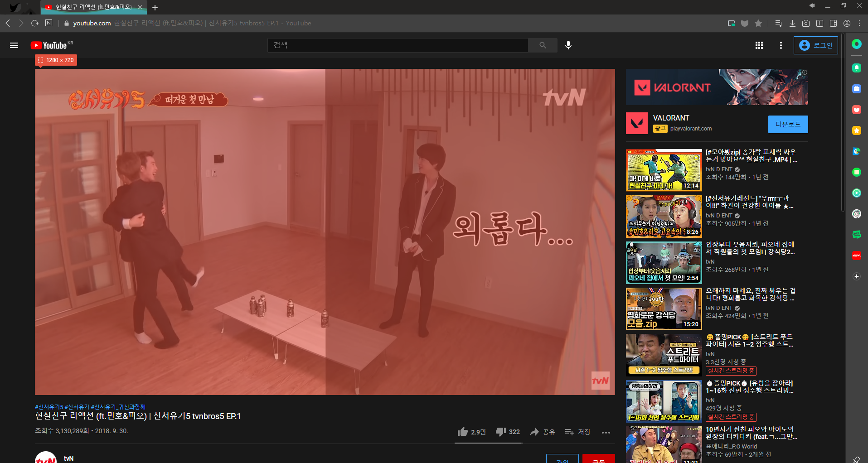Dislike the video with thumbs-down 322

[508, 432]
